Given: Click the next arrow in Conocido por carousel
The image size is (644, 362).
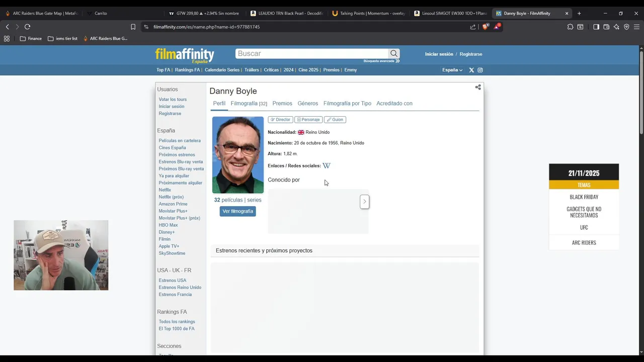Looking at the screenshot, I should (365, 202).
